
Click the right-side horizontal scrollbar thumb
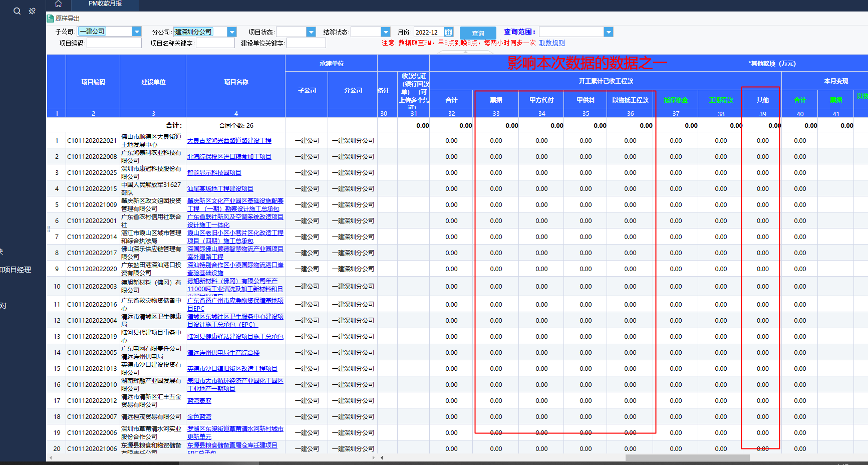click(687, 457)
